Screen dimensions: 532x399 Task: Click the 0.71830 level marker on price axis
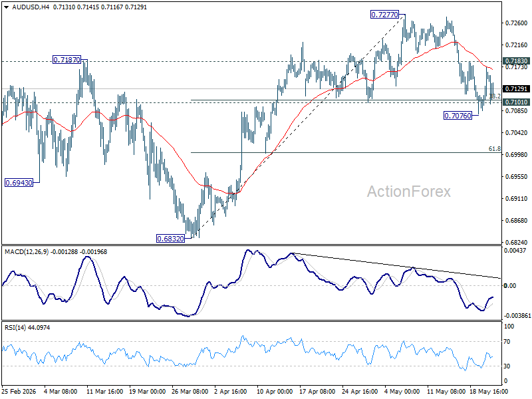pos(517,61)
